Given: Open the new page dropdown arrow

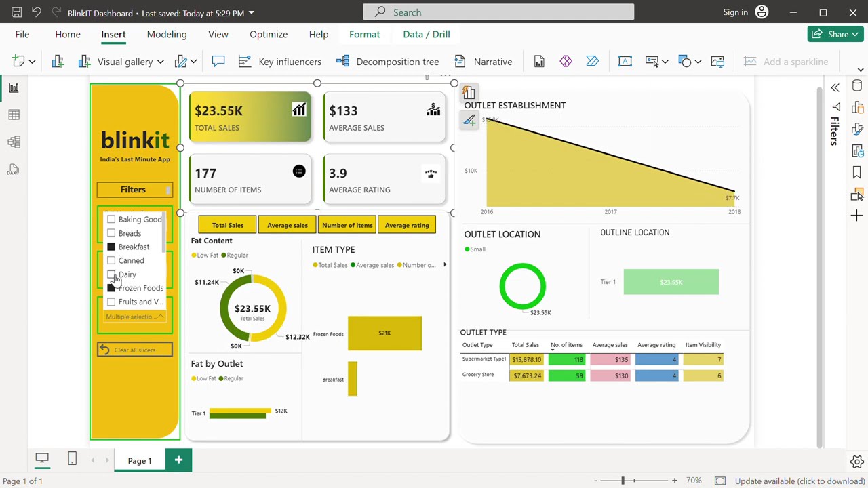Looking at the screenshot, I should [32, 62].
